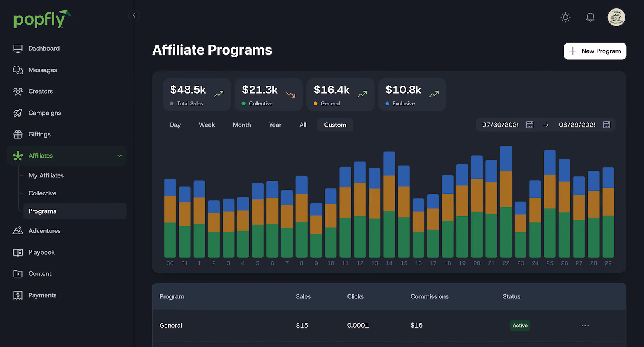The height and width of the screenshot is (347, 644).
Task: Click the blue segment of the bar for day 22
Action: point(506,159)
